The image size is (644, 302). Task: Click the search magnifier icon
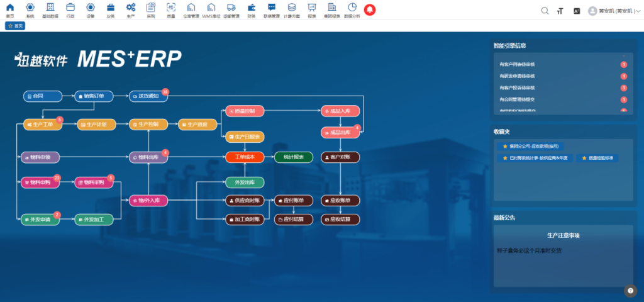pos(545,11)
